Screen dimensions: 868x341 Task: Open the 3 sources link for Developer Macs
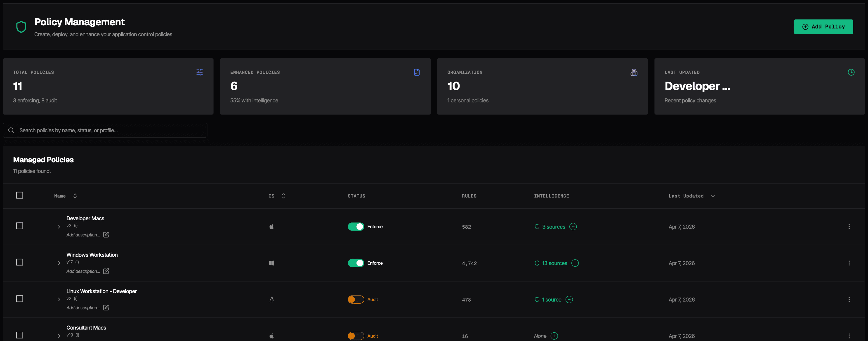coord(554,227)
